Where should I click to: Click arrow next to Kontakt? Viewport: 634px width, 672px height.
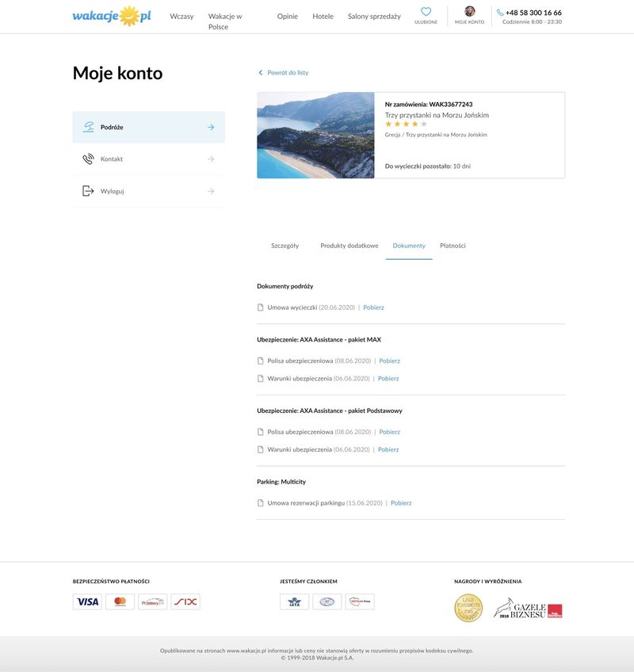pyautogui.click(x=211, y=159)
